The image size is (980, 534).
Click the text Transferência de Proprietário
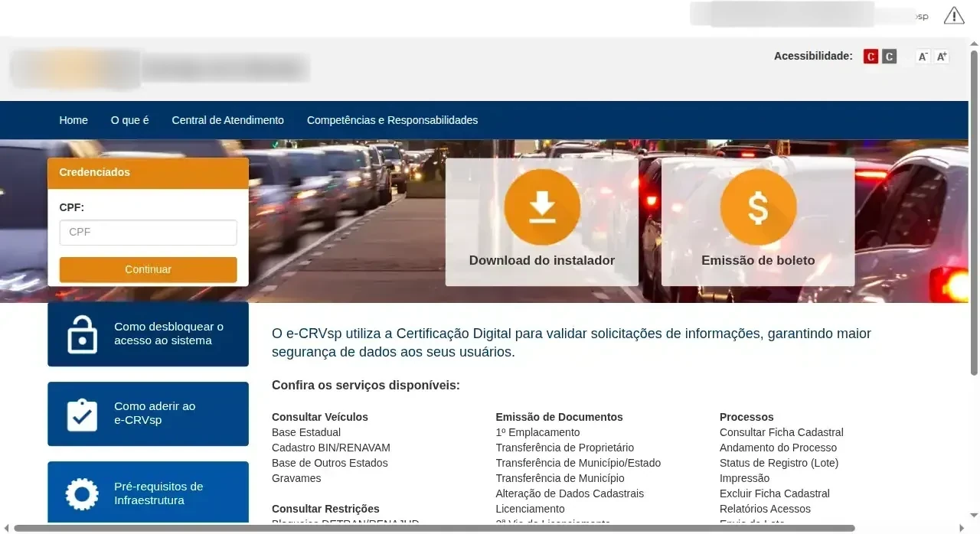pos(565,448)
